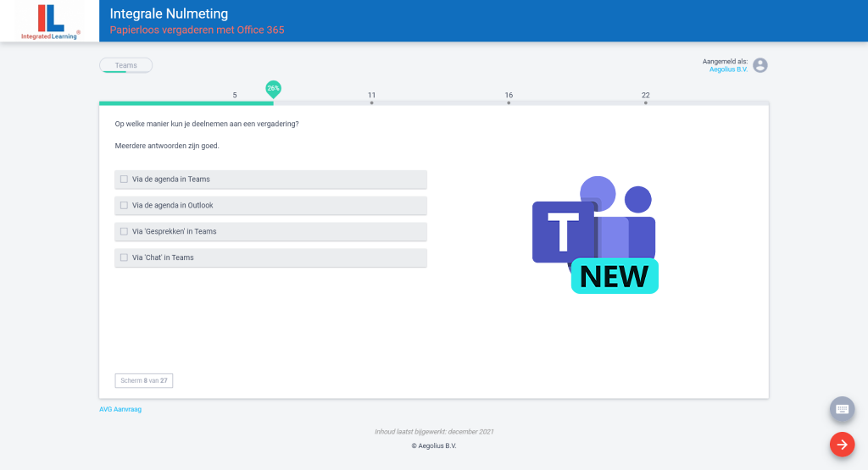
Task: Click the Microsoft Teams NEW logo image
Action: pos(595,236)
